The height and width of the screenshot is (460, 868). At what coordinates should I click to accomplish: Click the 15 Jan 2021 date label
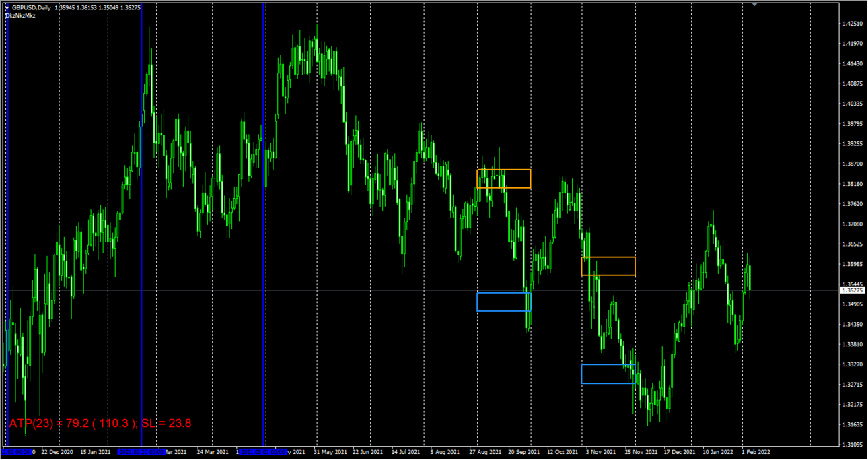pyautogui.click(x=94, y=451)
